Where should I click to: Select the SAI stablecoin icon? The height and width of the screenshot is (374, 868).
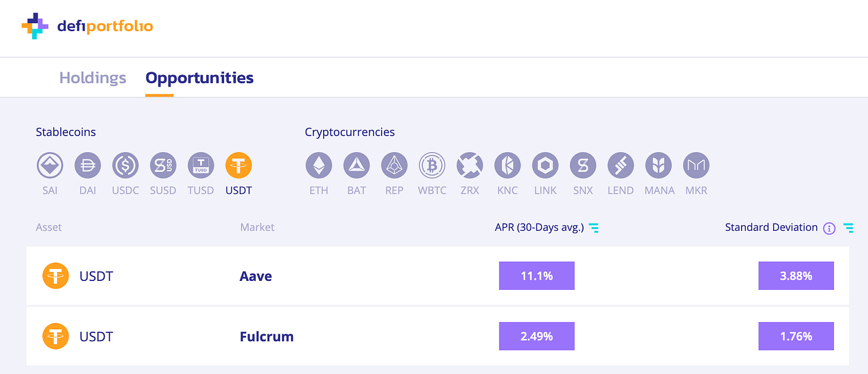[x=50, y=165]
